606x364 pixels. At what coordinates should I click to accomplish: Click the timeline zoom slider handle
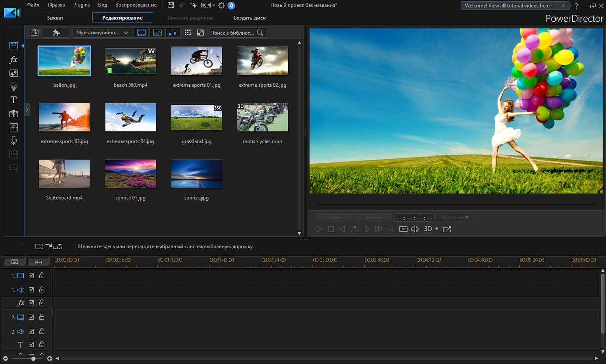coord(33,358)
